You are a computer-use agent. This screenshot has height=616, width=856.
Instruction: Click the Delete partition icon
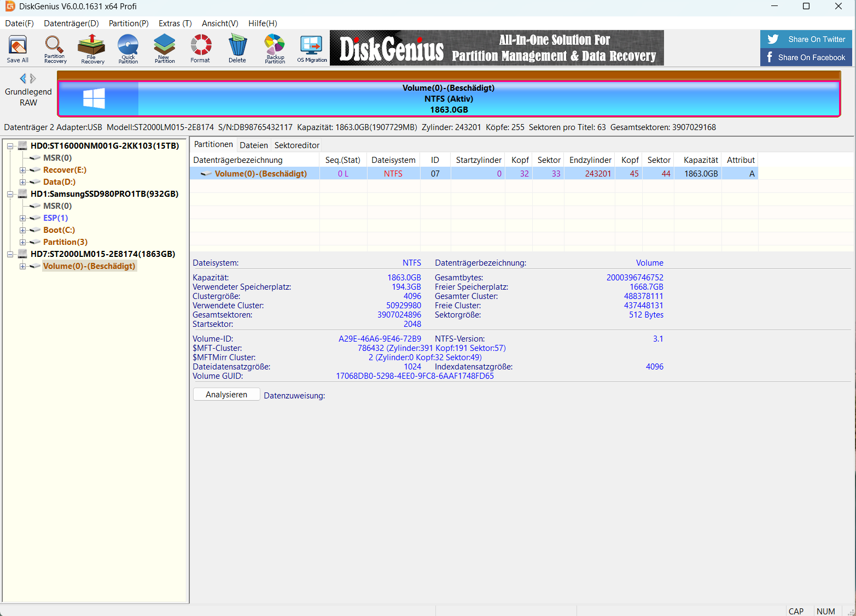[237, 49]
